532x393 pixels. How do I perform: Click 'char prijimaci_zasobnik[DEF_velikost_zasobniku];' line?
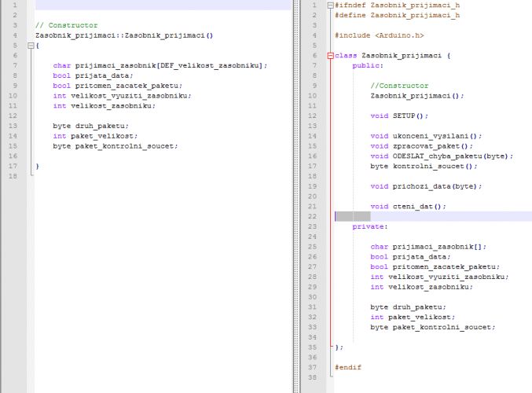click(x=160, y=65)
